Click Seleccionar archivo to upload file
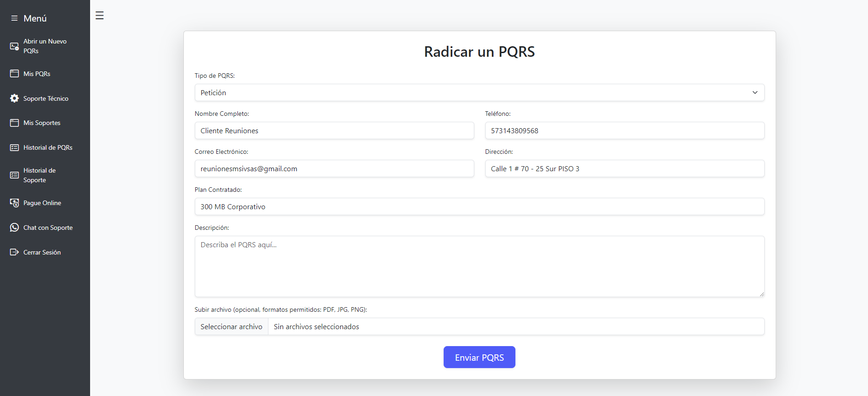This screenshot has height=396, width=868. (231, 326)
